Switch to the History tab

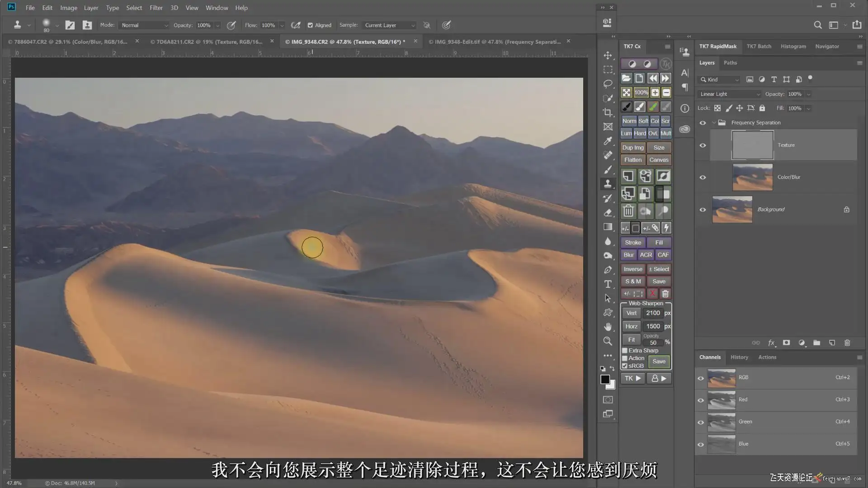tap(739, 357)
